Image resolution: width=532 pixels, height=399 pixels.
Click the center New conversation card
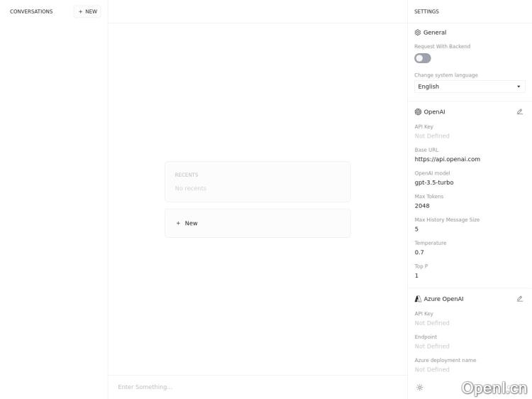click(x=257, y=223)
